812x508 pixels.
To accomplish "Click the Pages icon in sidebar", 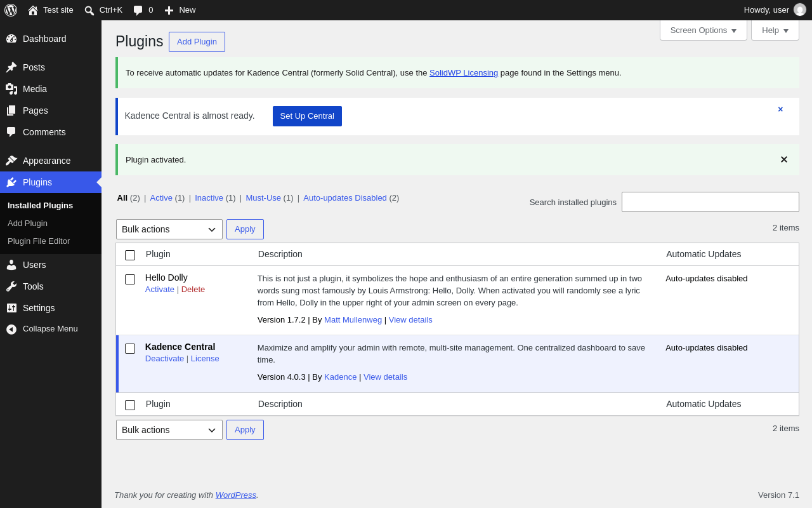I will 11,110.
